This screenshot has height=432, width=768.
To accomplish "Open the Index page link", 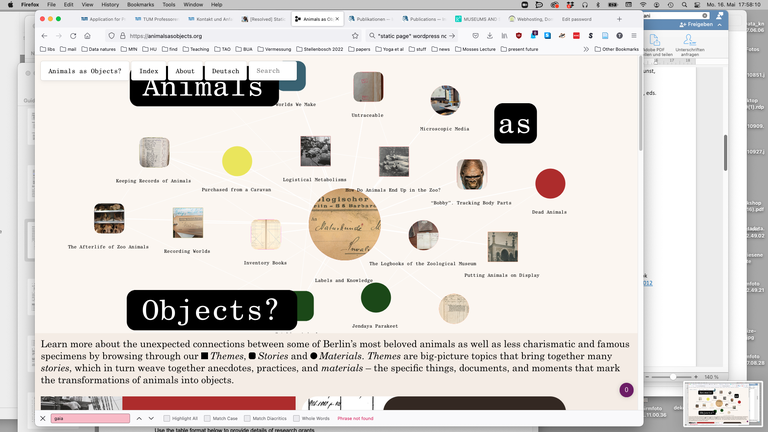I will click(149, 71).
